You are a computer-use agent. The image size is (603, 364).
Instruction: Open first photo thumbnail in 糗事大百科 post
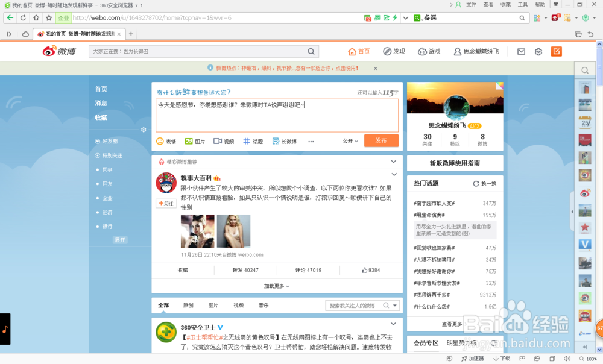(x=198, y=231)
